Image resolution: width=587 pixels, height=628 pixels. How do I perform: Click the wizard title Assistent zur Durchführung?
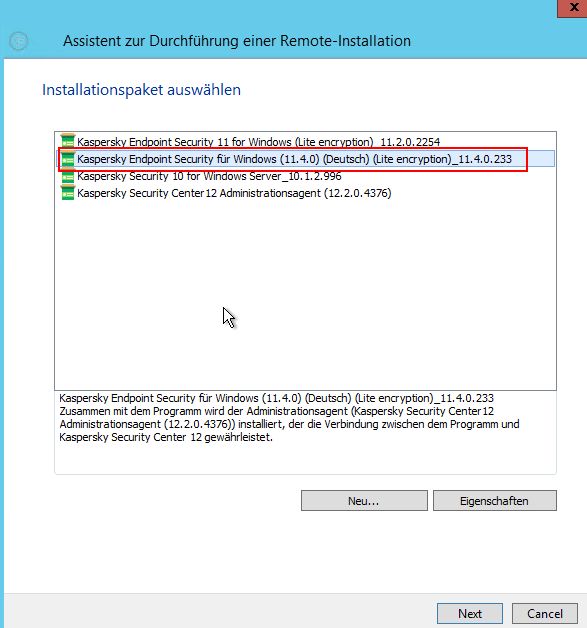click(x=237, y=41)
